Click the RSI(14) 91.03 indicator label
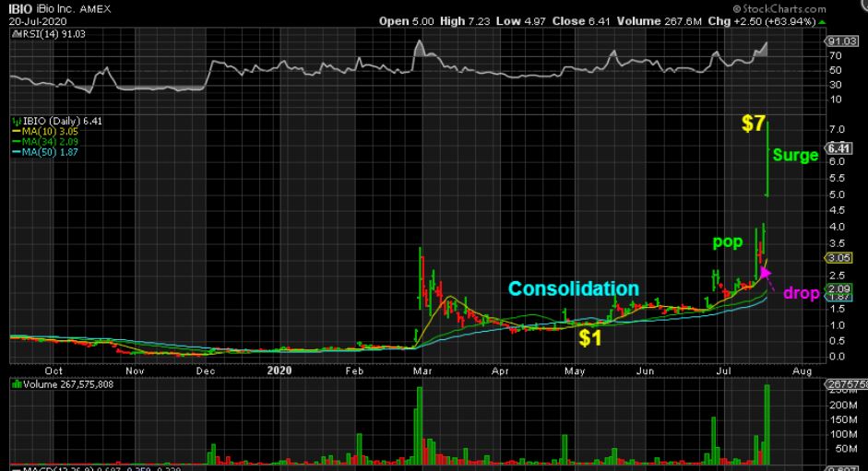Viewport: 868px width, 471px height. (x=54, y=34)
